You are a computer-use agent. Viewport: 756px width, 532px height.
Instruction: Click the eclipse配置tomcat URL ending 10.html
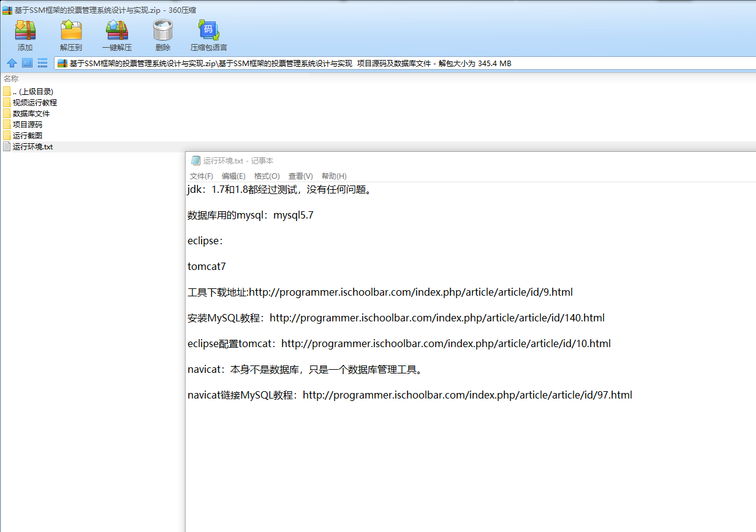[x=446, y=343]
